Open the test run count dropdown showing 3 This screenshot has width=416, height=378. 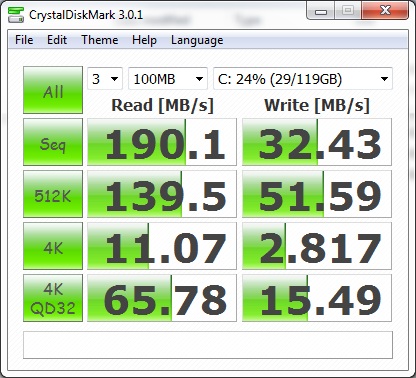point(105,79)
